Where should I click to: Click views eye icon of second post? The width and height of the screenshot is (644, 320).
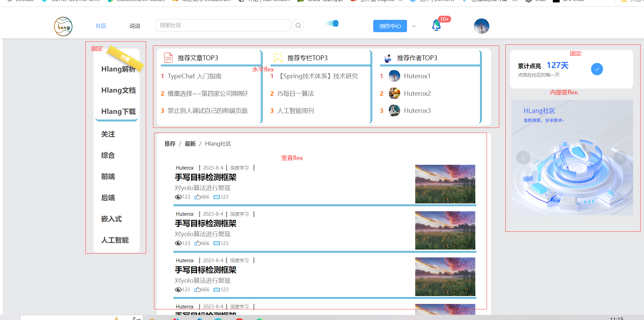coord(178,243)
